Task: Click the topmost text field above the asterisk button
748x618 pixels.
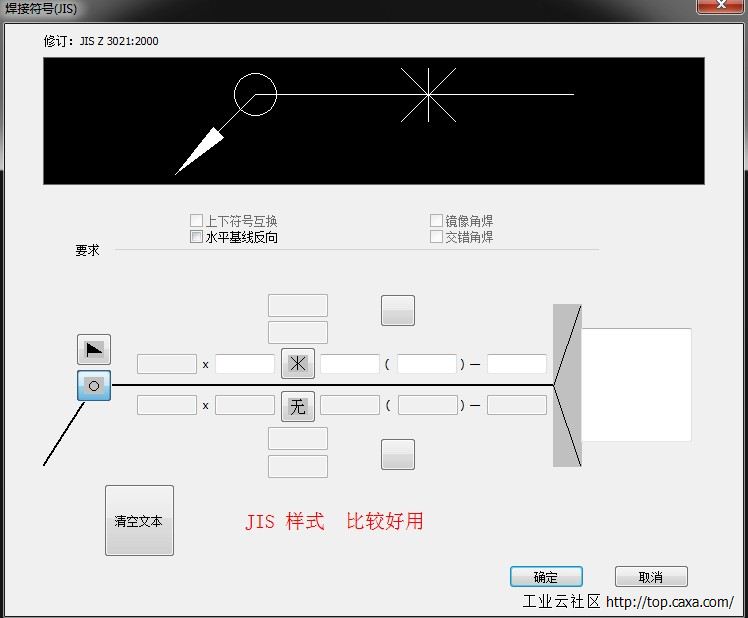Action: [298, 305]
